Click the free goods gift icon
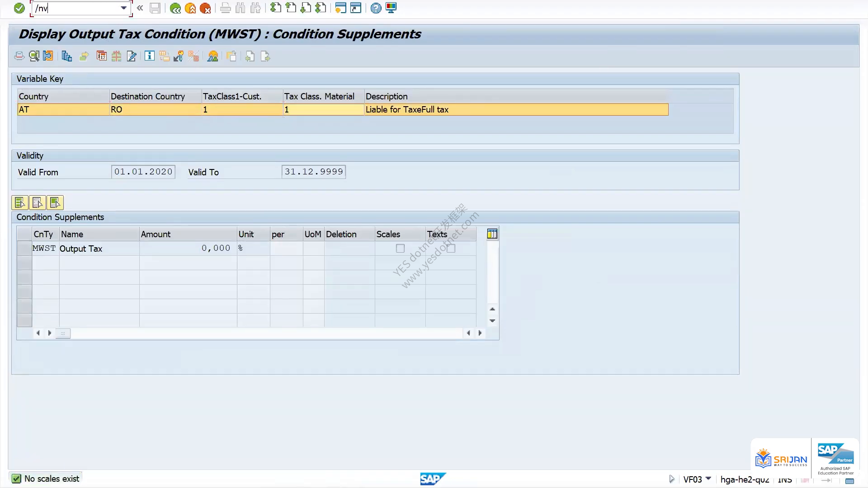 click(117, 56)
